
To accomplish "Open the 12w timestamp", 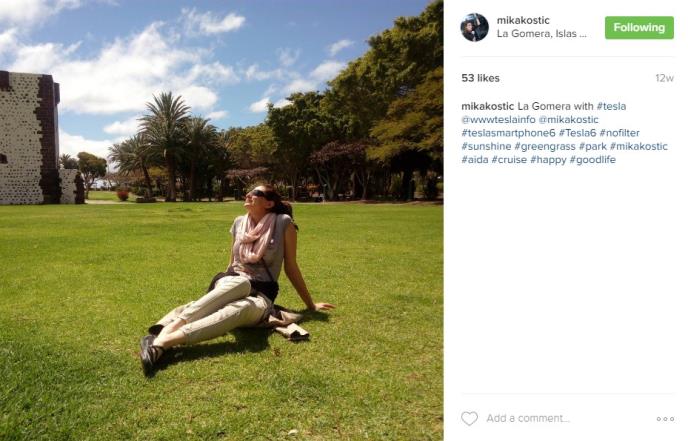I will (x=664, y=78).
